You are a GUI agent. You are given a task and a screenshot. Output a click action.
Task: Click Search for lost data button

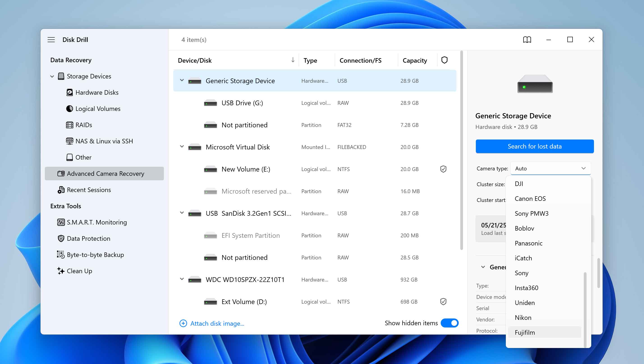(x=535, y=146)
